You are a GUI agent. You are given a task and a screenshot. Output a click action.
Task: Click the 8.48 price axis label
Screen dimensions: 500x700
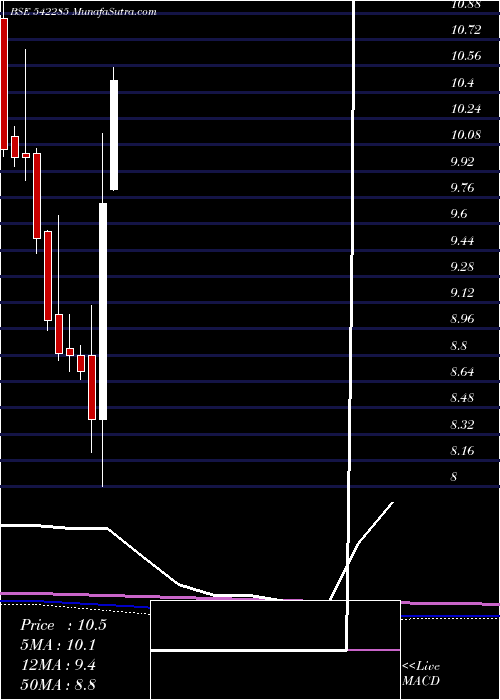coord(462,398)
